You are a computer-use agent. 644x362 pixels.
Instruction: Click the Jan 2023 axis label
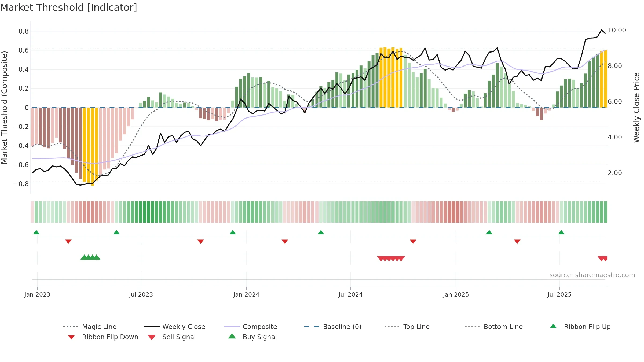(37, 295)
